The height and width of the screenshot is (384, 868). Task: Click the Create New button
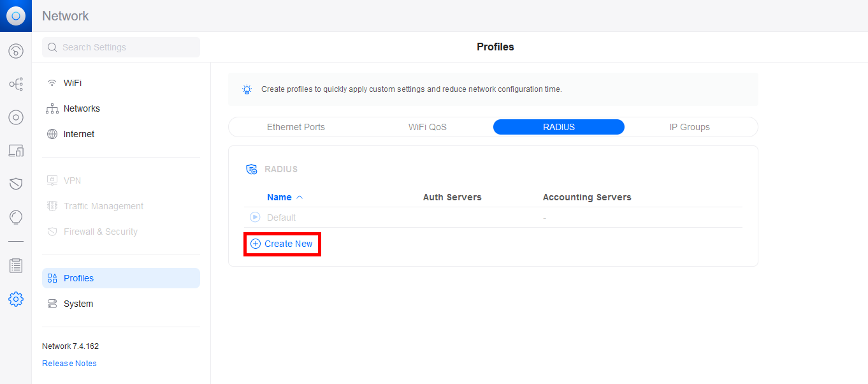(x=282, y=244)
